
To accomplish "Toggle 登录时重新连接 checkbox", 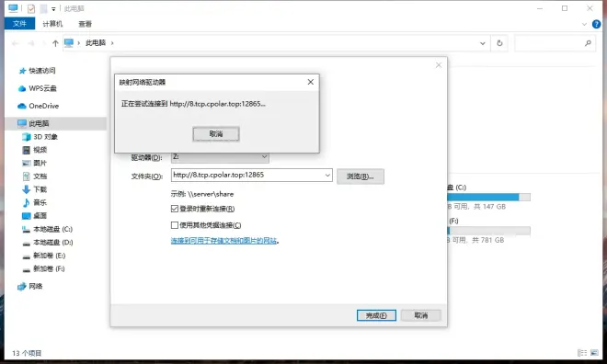I will point(175,209).
